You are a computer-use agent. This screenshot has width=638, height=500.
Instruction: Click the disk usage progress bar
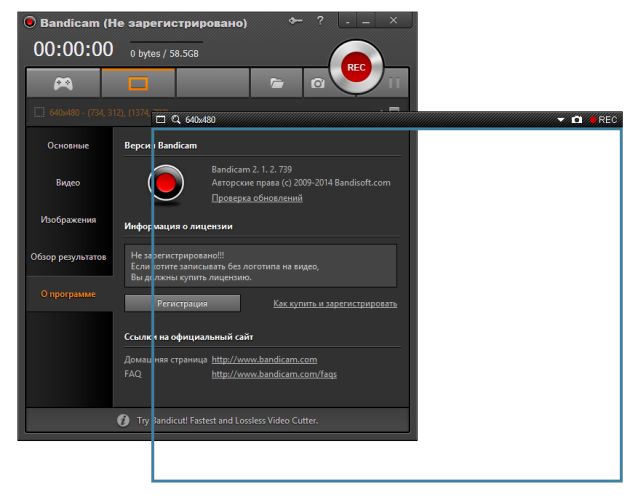(166, 41)
